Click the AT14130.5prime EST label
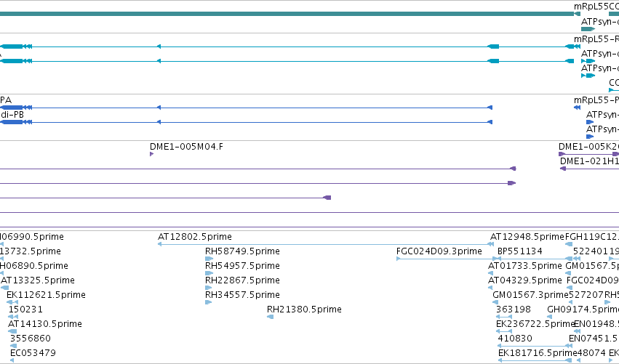Screen dimensions: 619x364 pyautogui.click(x=45, y=324)
